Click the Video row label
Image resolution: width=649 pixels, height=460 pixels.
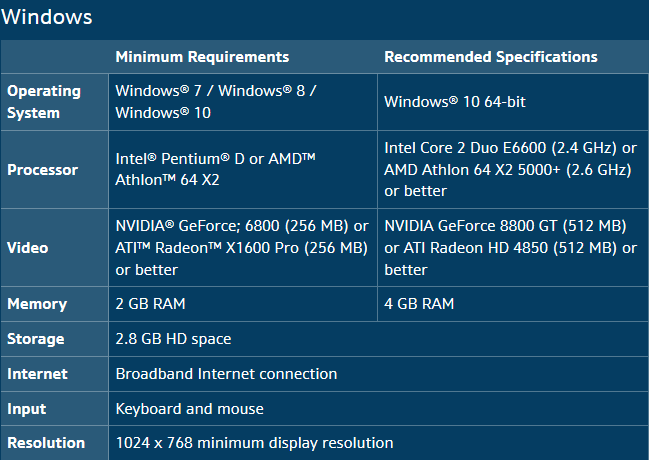27,248
